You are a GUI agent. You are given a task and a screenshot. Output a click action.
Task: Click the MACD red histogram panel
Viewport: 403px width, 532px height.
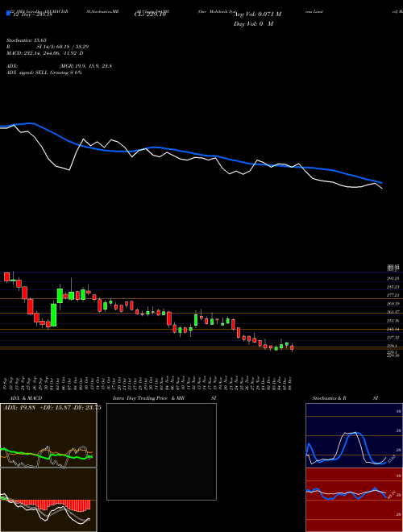pyautogui.click(x=48, y=500)
